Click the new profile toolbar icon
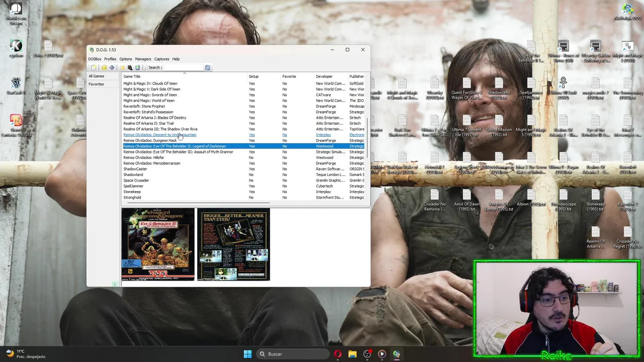The width and height of the screenshot is (644, 362). coord(94,67)
